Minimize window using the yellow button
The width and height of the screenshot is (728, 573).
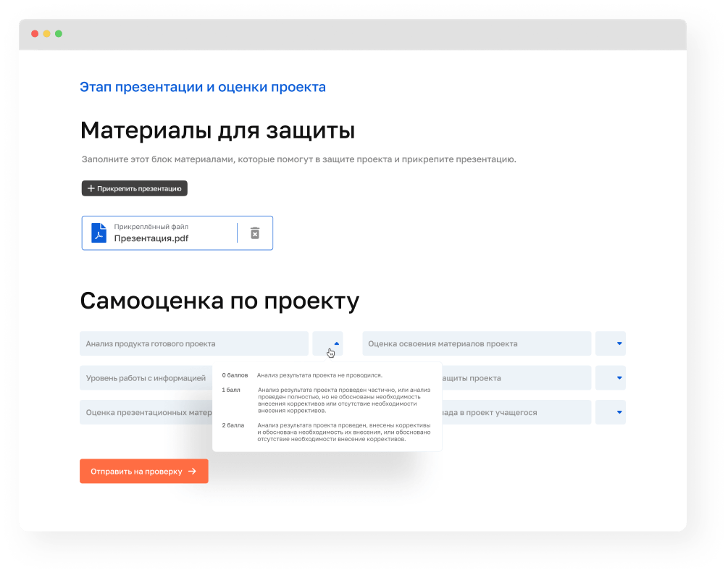[46, 34]
